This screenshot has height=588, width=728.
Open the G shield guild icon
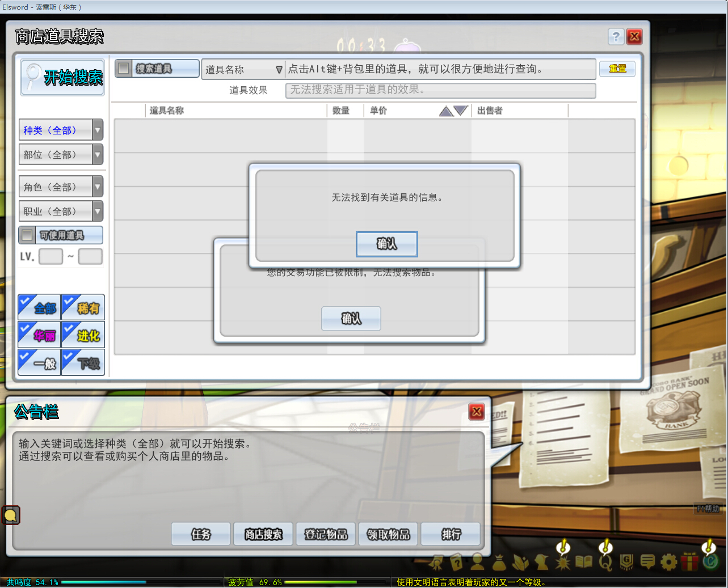(626, 561)
